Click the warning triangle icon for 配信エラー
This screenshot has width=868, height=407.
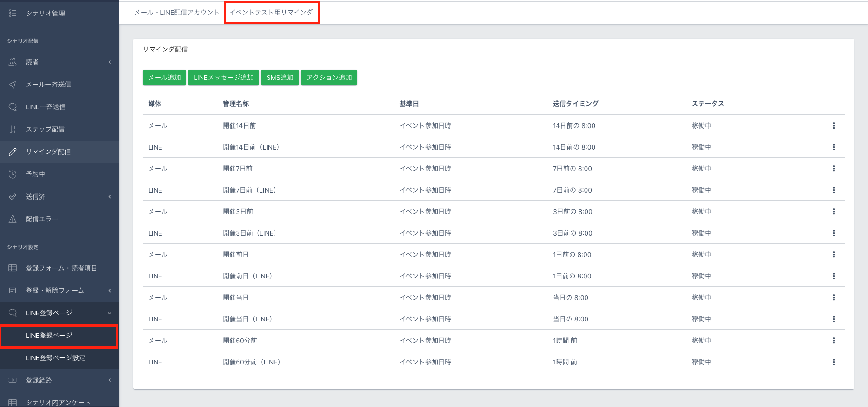point(13,219)
